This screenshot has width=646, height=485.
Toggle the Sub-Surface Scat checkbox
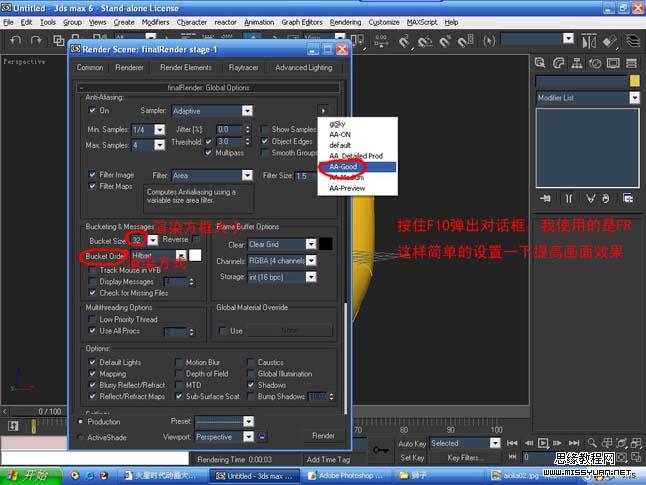coord(179,396)
